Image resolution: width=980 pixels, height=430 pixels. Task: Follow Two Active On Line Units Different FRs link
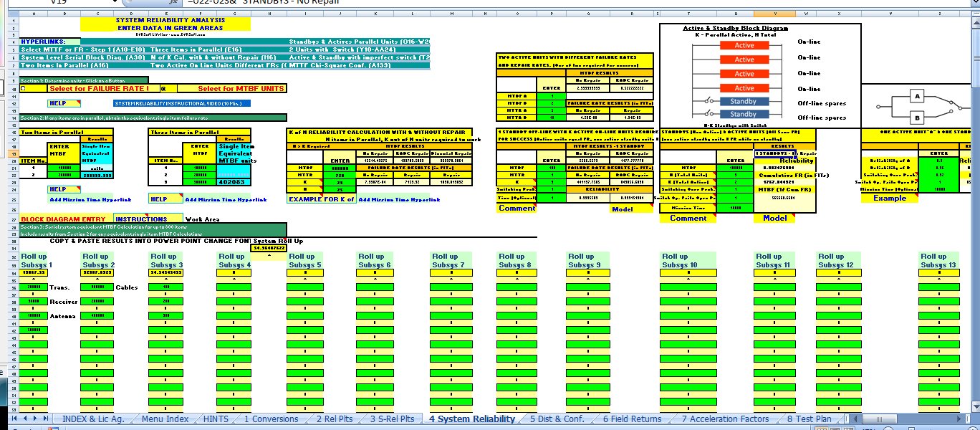[218, 65]
